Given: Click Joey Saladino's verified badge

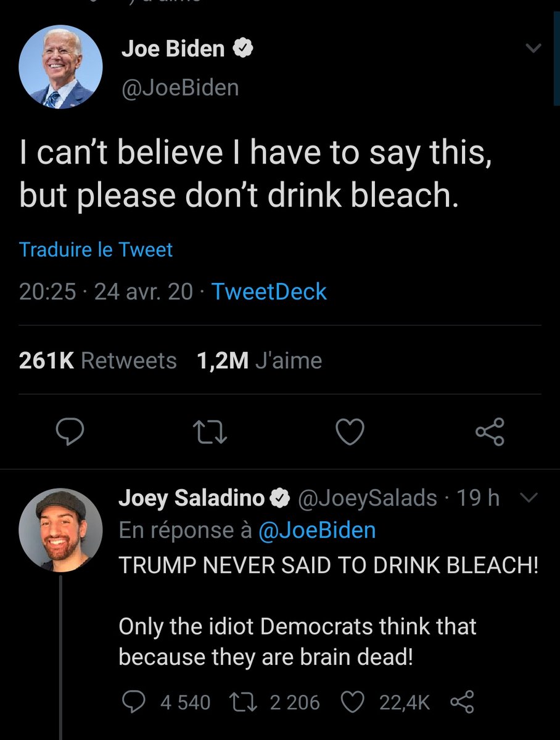Looking at the screenshot, I should pyautogui.click(x=282, y=498).
